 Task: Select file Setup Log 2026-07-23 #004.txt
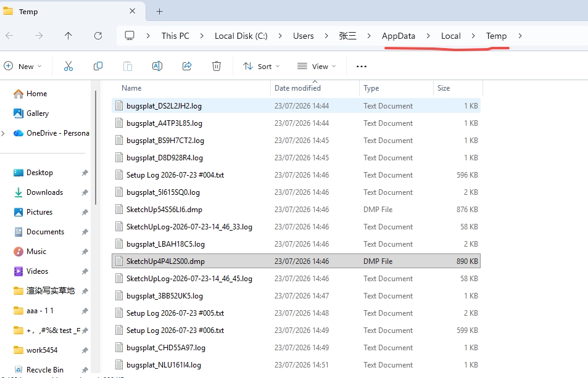coord(296,175)
